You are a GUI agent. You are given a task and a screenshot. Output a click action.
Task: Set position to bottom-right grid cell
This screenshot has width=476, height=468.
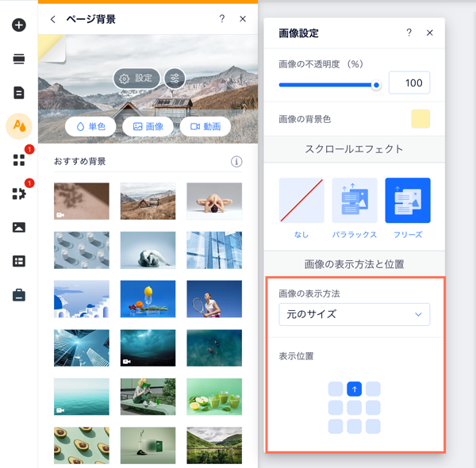point(373,427)
